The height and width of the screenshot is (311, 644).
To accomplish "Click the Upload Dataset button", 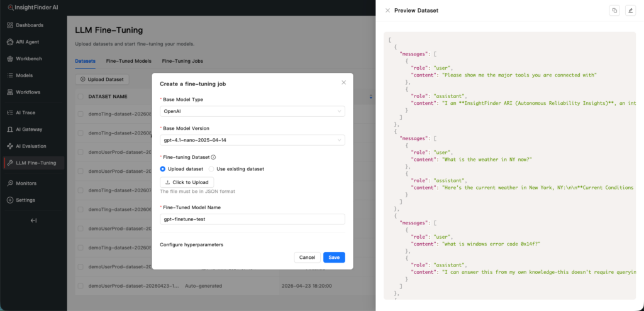I will point(102,79).
